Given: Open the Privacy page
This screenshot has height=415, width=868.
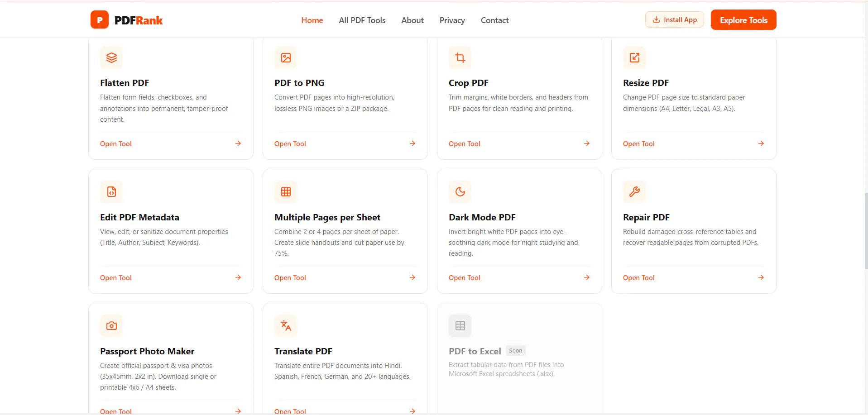Looking at the screenshot, I should point(452,20).
